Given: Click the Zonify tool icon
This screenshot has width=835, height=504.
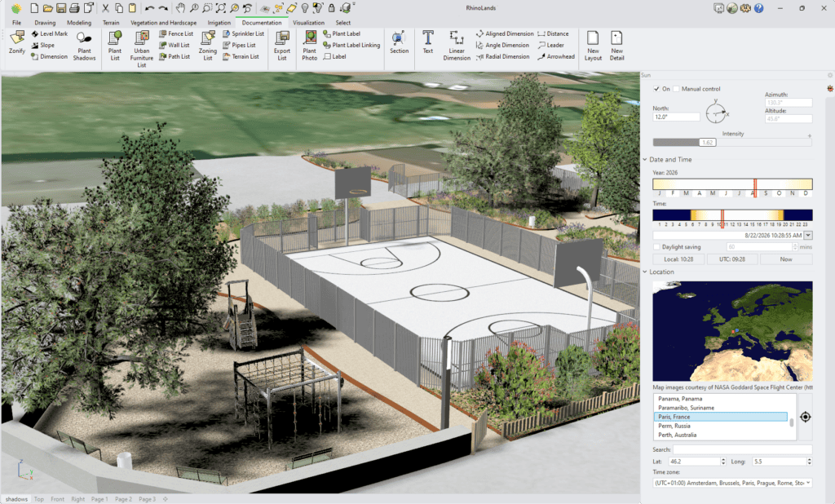Looking at the screenshot, I should click(16, 40).
